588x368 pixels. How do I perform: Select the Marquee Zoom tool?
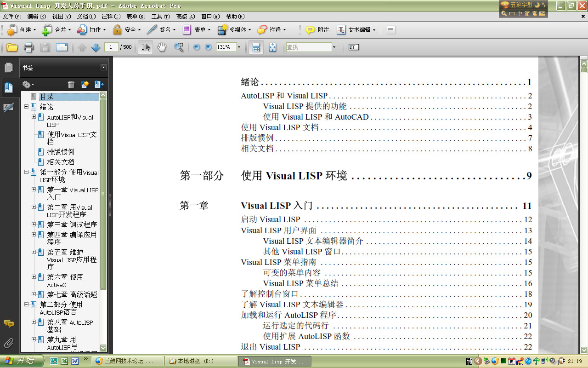[179, 47]
